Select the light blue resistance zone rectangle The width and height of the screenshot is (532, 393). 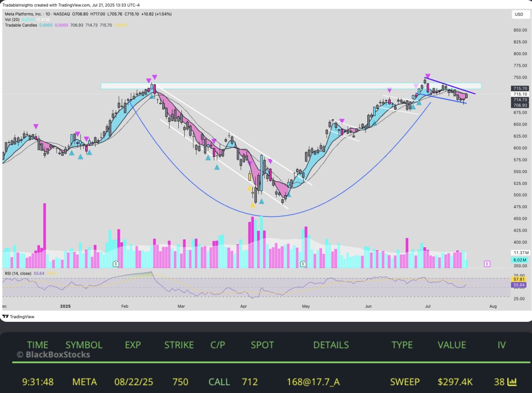(x=291, y=86)
